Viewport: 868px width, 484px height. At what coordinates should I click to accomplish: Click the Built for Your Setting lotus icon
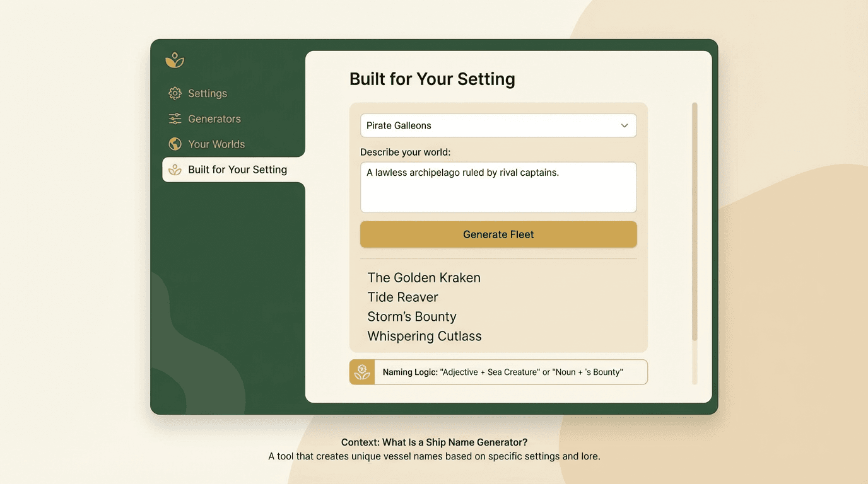tap(175, 170)
